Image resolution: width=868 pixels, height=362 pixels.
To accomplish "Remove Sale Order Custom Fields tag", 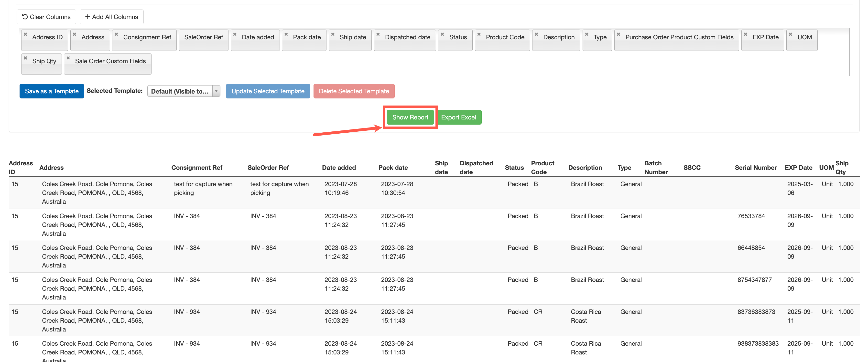I will coord(68,58).
